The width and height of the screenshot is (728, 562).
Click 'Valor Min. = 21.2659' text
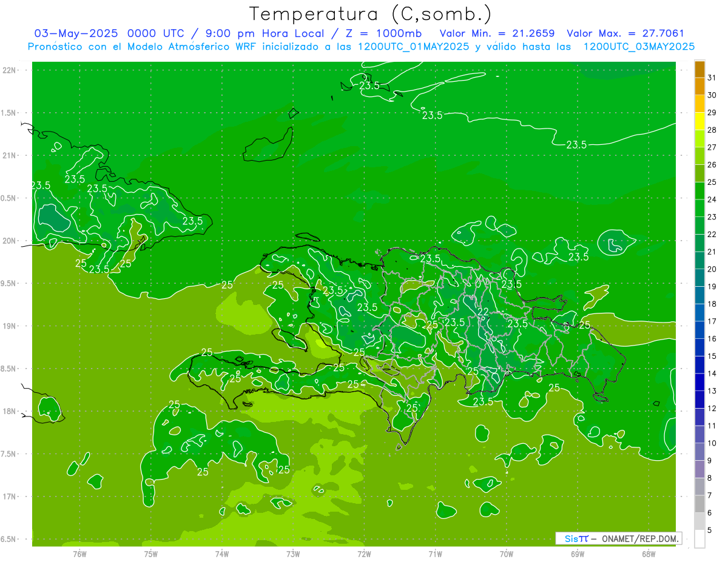(x=497, y=33)
